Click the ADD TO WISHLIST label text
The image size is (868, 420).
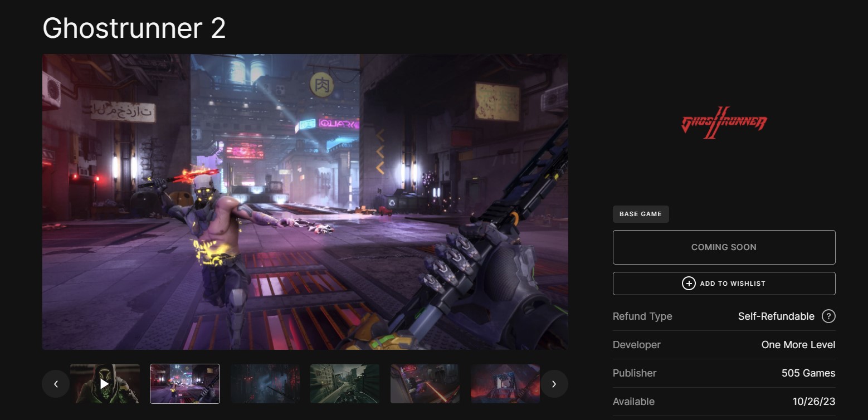click(733, 284)
